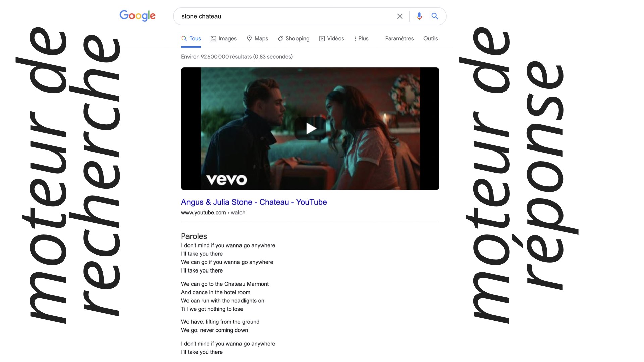Click the tag icon beside Shopping
The image size is (644, 362).
[280, 39]
